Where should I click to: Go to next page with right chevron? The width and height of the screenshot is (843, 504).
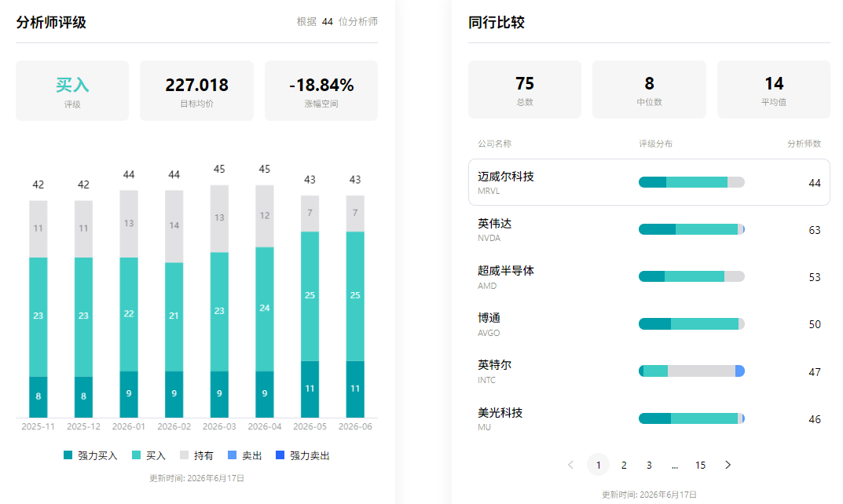(728, 465)
